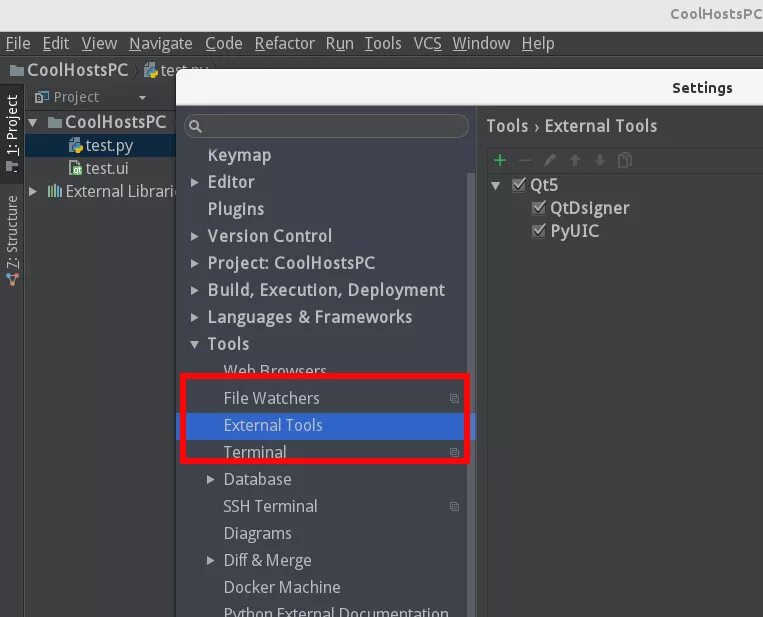Click the Remove tool minus icon
Image resolution: width=763 pixels, height=617 pixels.
pos(524,160)
